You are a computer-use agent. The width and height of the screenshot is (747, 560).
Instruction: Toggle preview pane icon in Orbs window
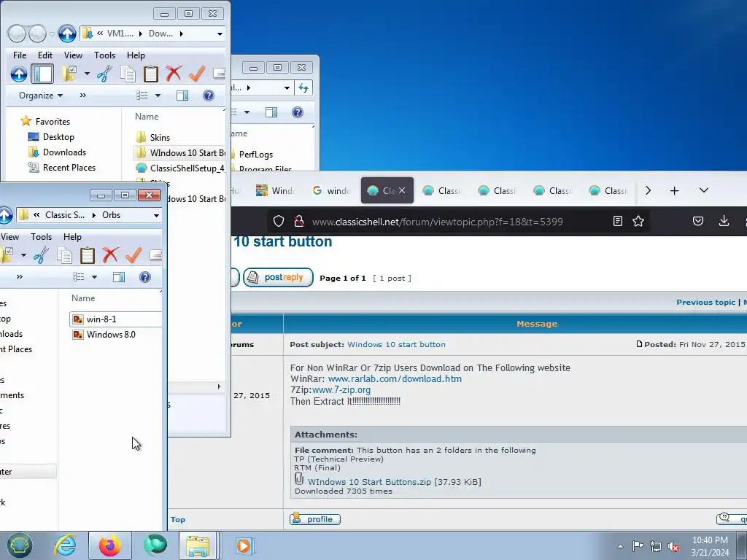click(x=119, y=277)
